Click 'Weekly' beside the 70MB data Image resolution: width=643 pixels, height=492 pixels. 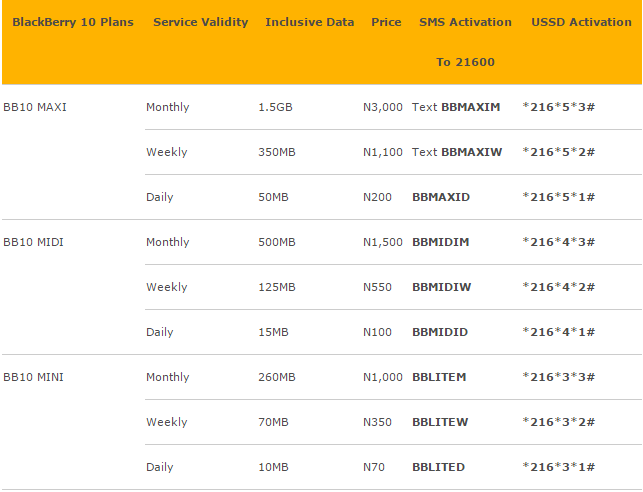[x=166, y=422]
